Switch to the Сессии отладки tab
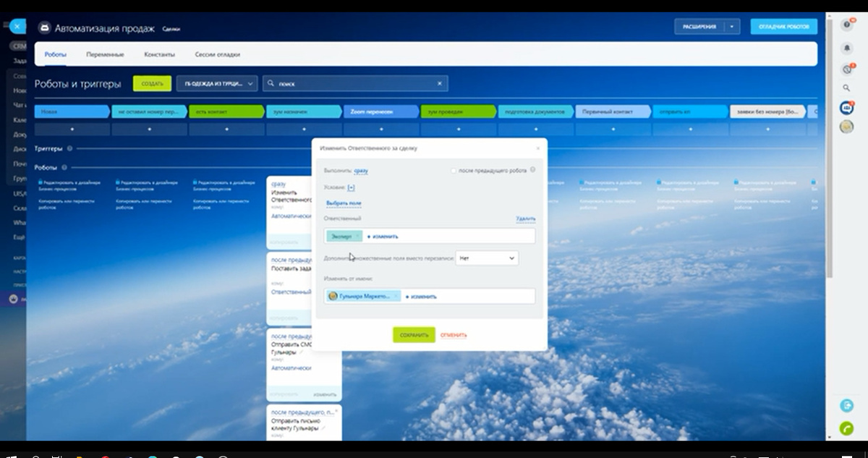 [x=217, y=54]
